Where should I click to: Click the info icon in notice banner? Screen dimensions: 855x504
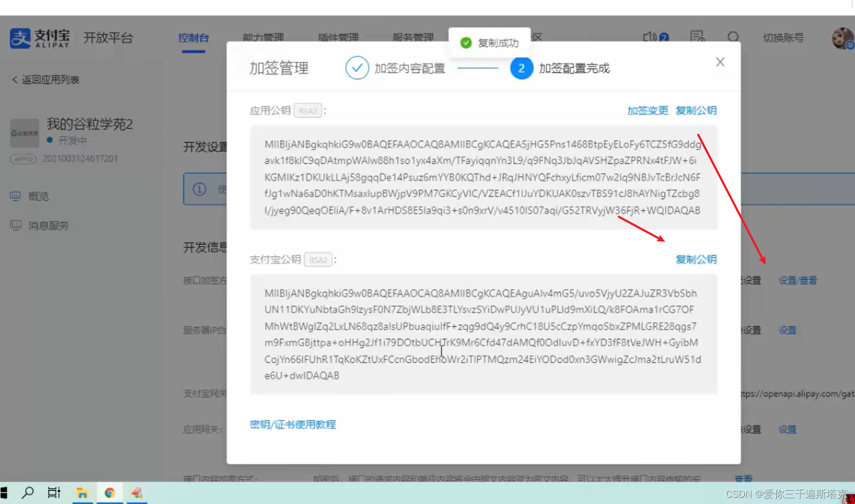point(200,189)
